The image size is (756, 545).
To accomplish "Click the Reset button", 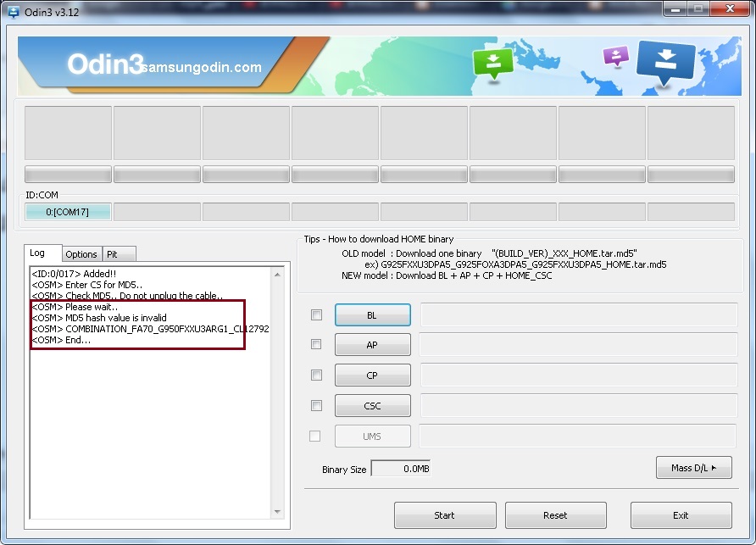I will (555, 515).
